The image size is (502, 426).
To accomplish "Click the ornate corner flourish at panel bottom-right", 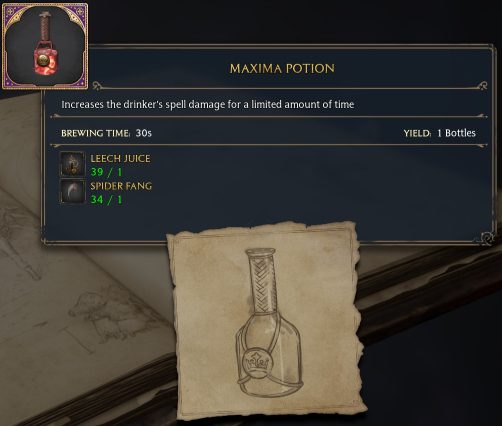I will pos(485,237).
